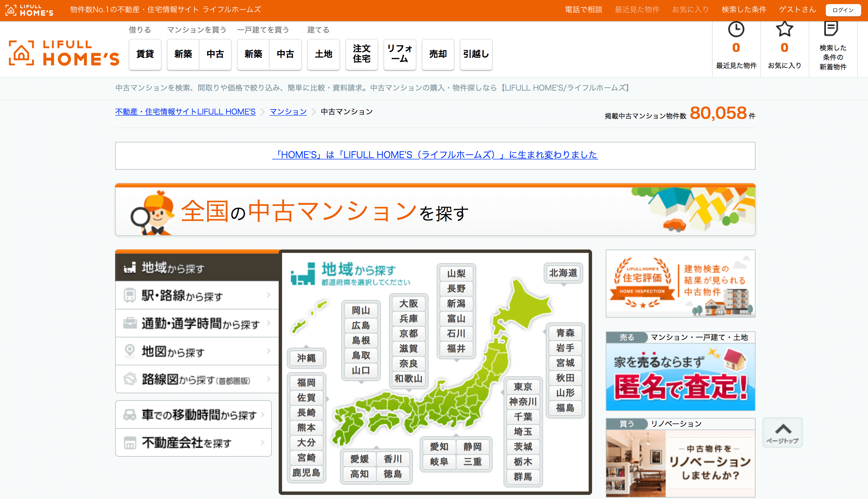
Task: Select 沖縄 prefecture button
Action: [x=306, y=358]
